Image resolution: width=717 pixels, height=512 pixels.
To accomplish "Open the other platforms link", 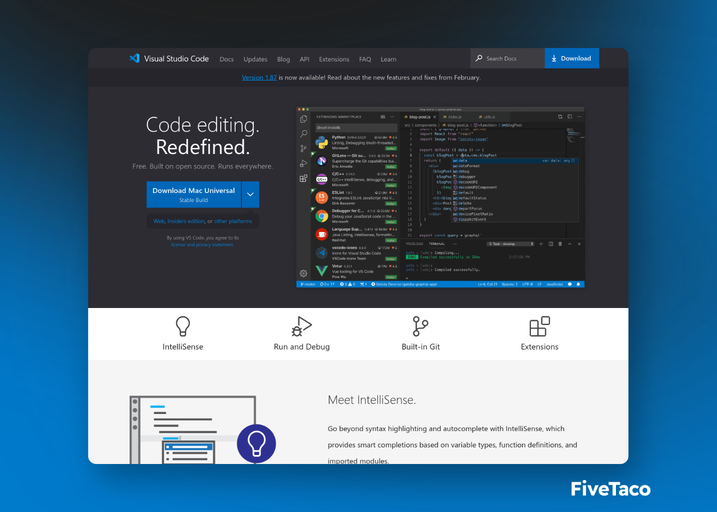I will click(233, 221).
